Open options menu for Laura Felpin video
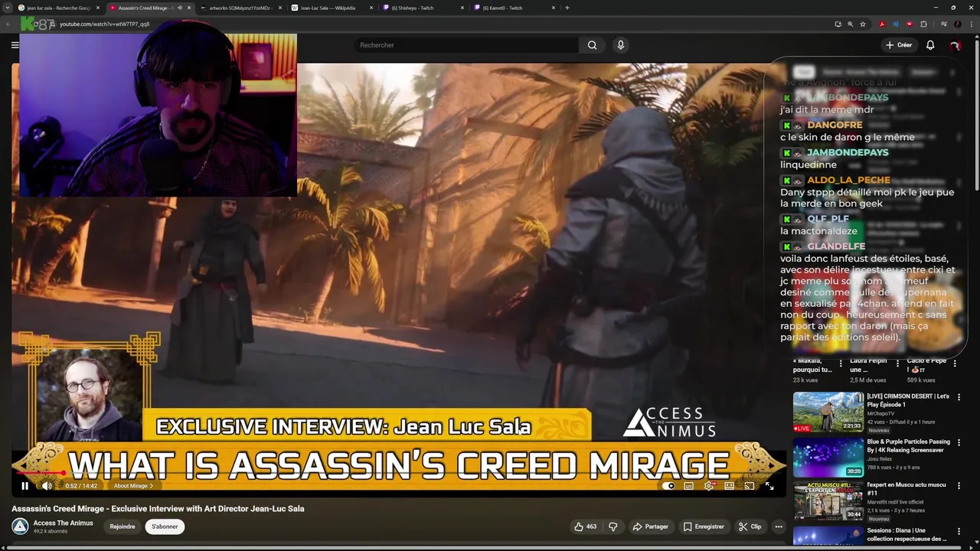 click(897, 364)
